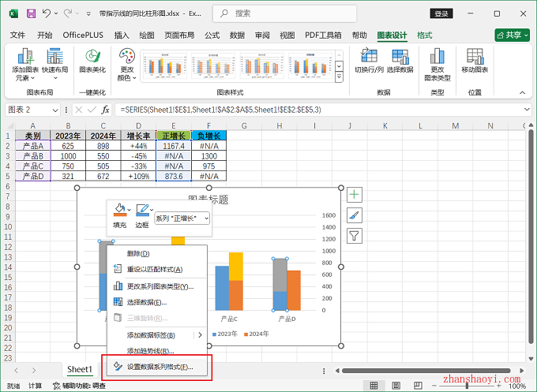Click the chart styles paintbrush button

click(x=355, y=215)
